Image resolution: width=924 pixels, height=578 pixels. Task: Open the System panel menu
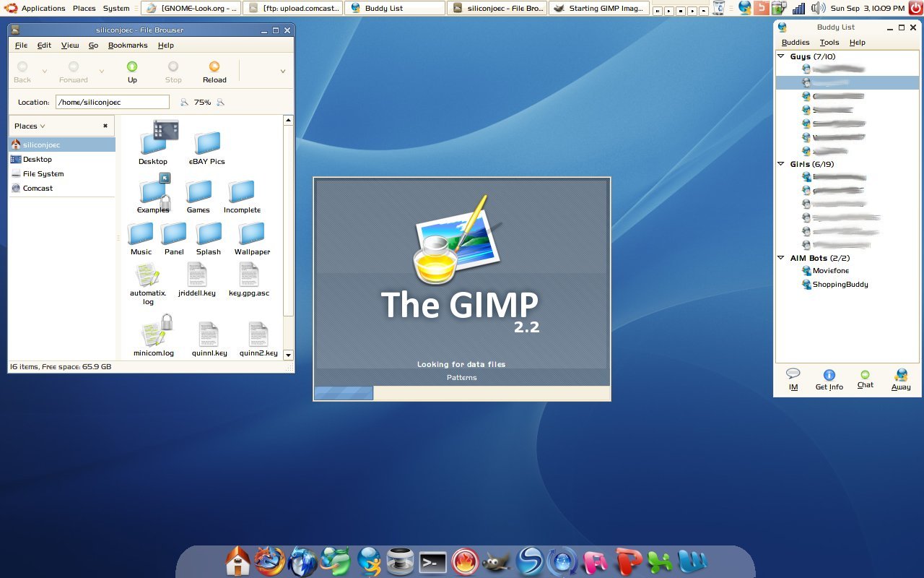[x=116, y=9]
